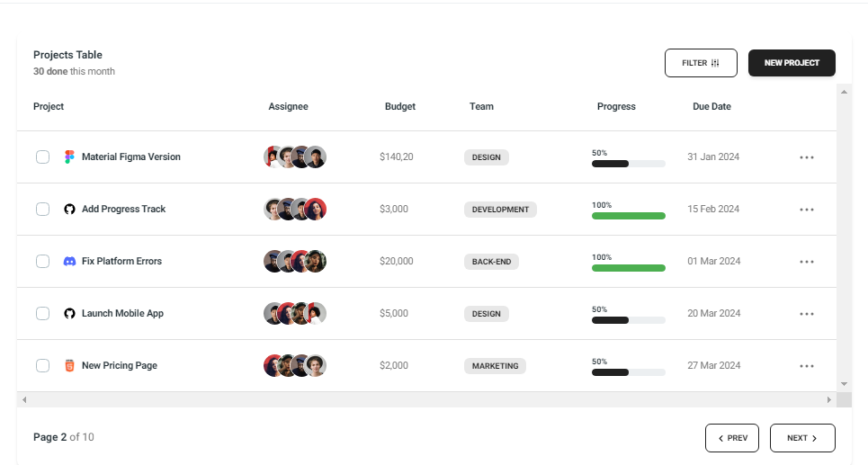Expand actions menu for Launch Mobile App
Screen dimensions: 868x465
point(807,314)
